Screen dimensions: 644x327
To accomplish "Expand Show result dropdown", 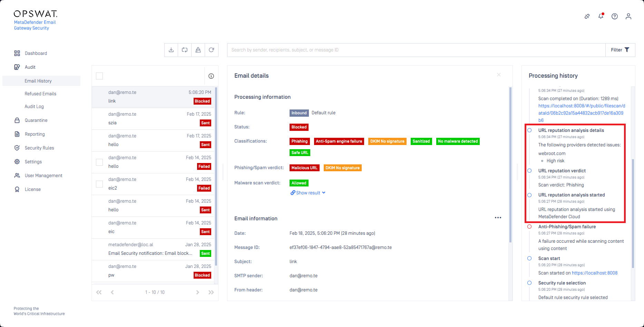I will (x=308, y=193).
